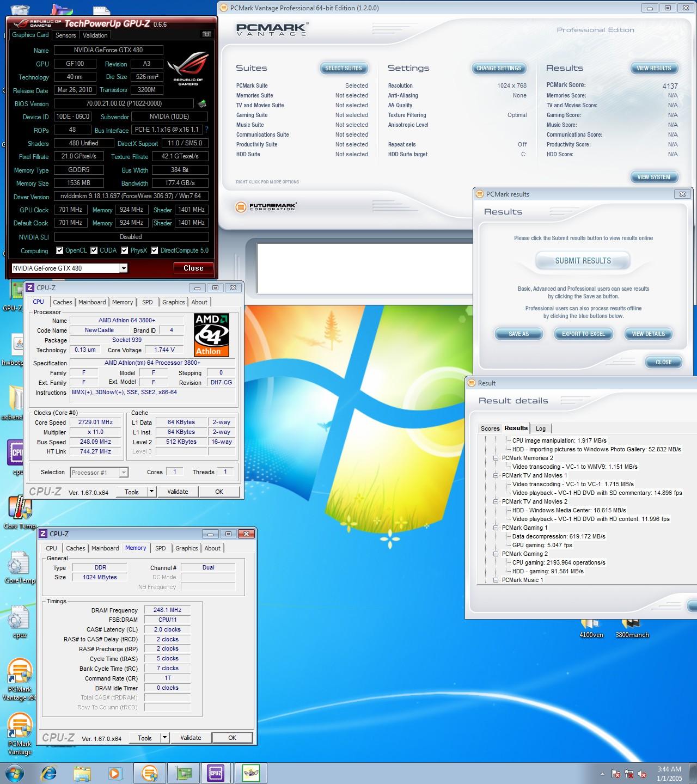Select the ucbench folder desktop icon

(15, 403)
